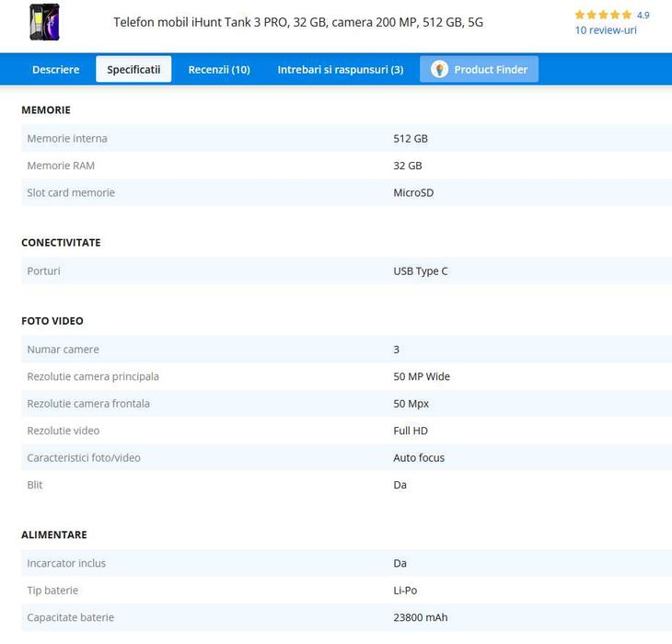The image size is (672, 644).
Task: Click the 23800 mAh value
Action: pos(421,617)
